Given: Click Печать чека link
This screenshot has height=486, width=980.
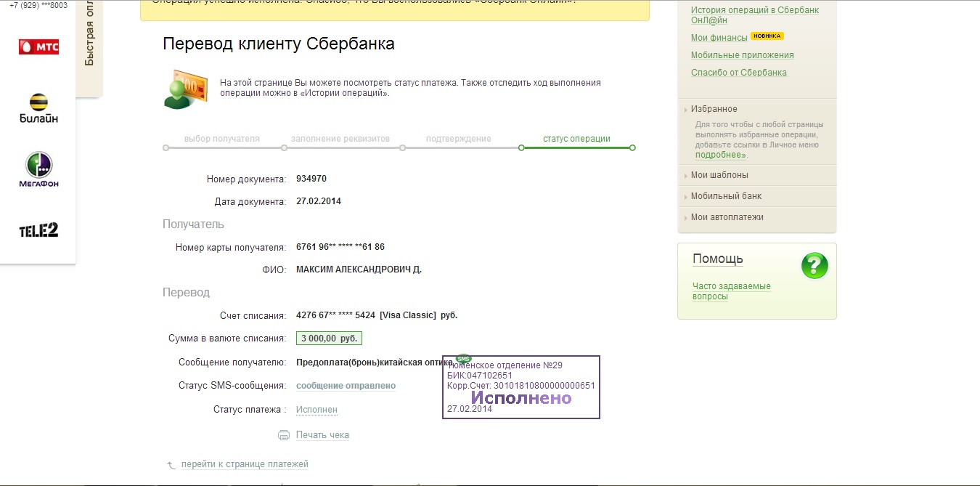Looking at the screenshot, I should [322, 435].
